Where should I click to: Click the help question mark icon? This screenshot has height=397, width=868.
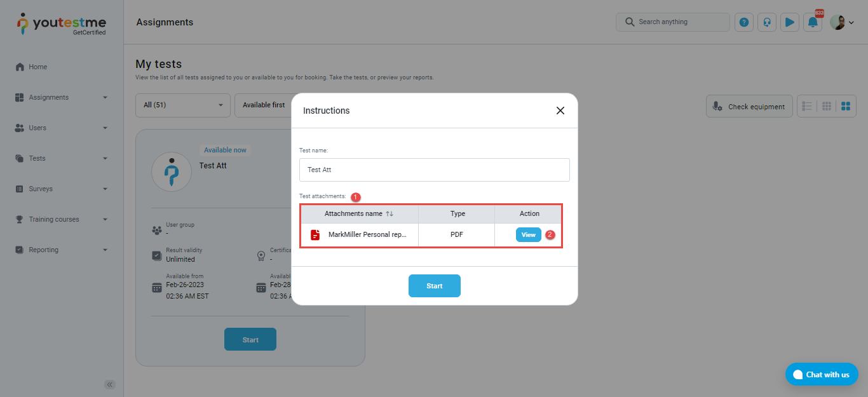pyautogui.click(x=744, y=22)
